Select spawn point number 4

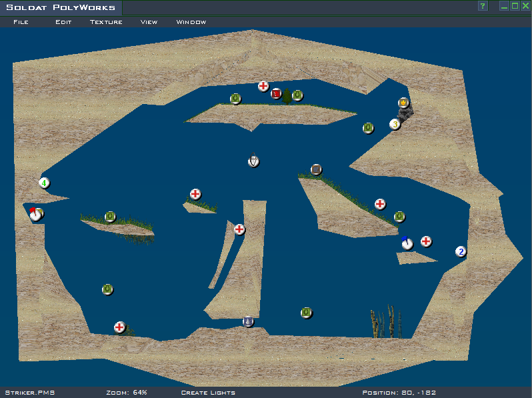pyautogui.click(x=44, y=183)
